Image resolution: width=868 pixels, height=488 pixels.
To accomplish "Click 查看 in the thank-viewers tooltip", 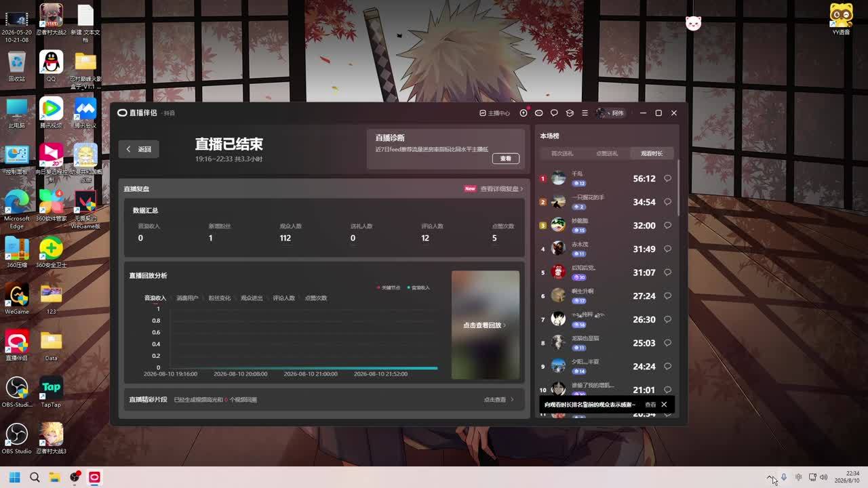I will [650, 405].
